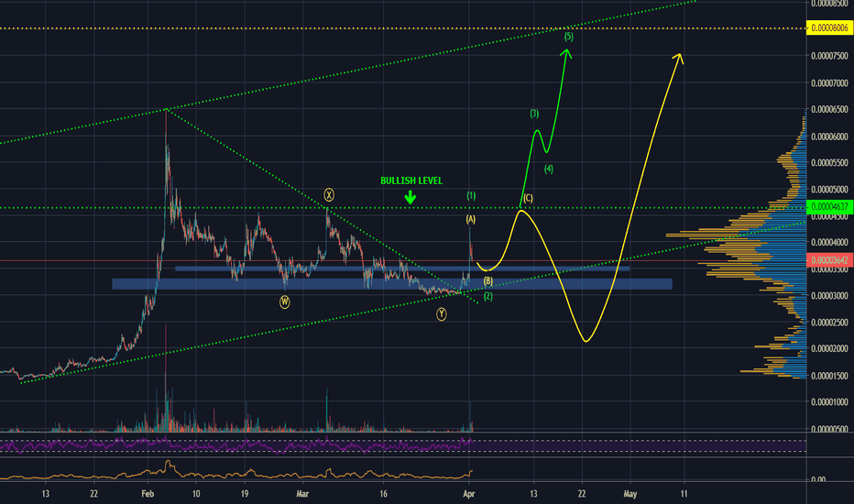
Task: Select the yellow (C) wave label
Action: [x=528, y=198]
